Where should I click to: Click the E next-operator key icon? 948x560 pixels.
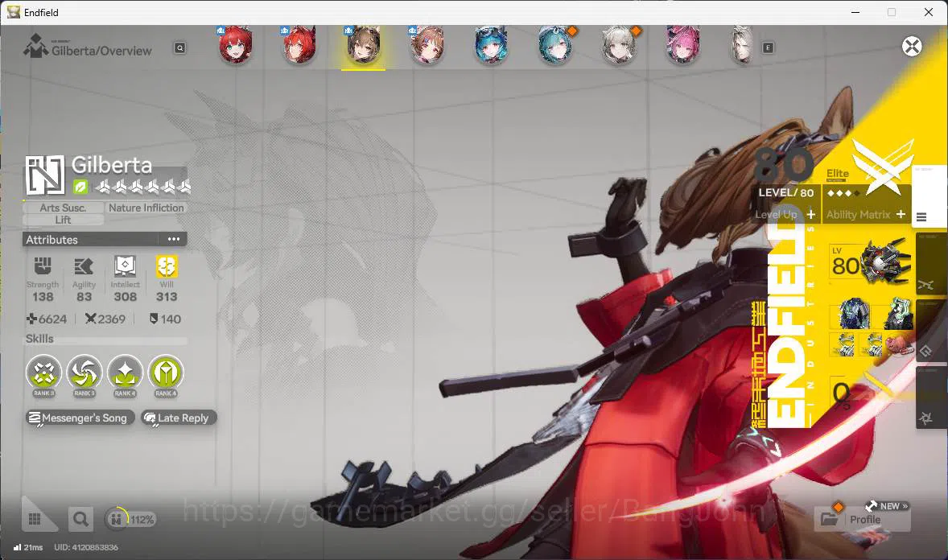(x=768, y=47)
